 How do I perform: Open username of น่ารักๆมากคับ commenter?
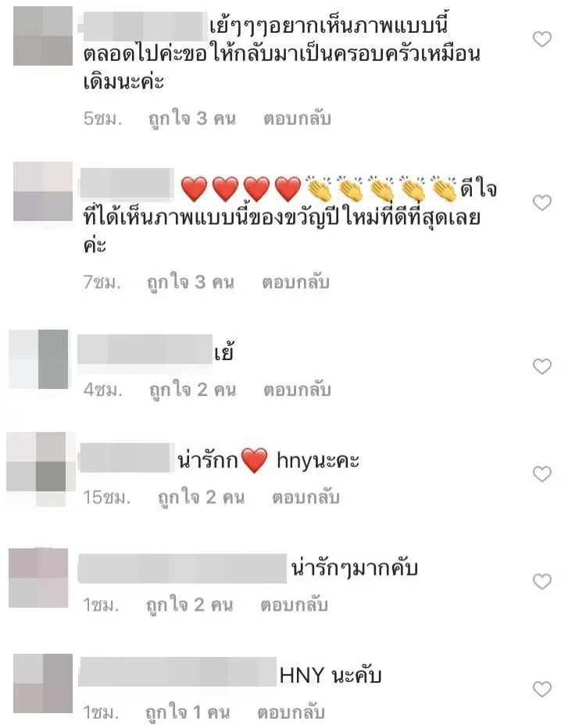pyautogui.click(x=182, y=569)
